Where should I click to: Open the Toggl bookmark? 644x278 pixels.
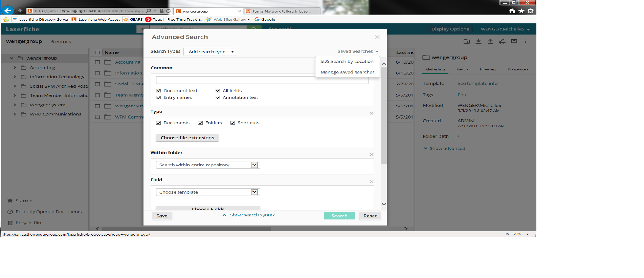point(155,19)
